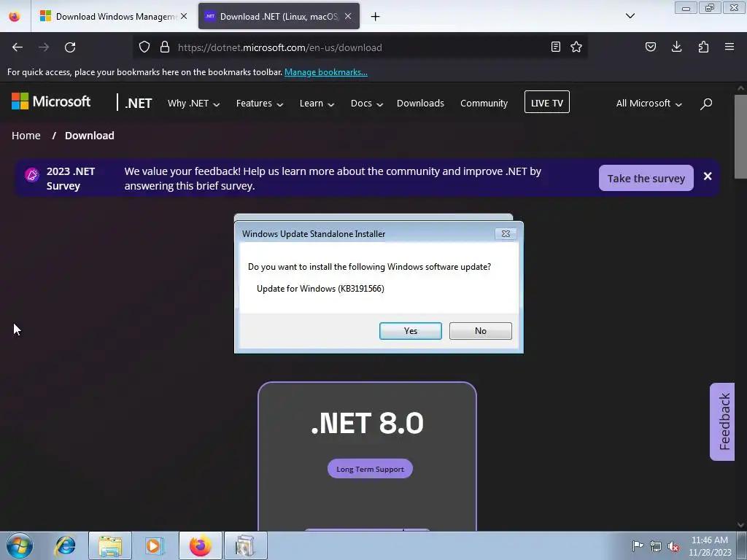Open the Community nav item
The image size is (747, 560).
pos(484,104)
